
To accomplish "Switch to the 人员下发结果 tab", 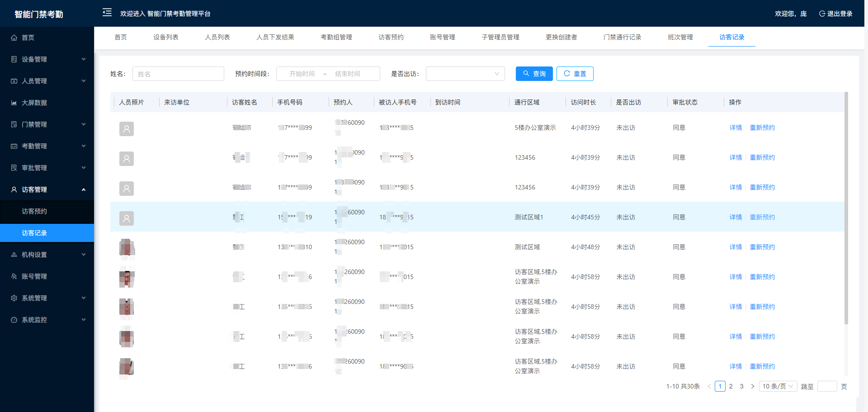I will click(275, 37).
